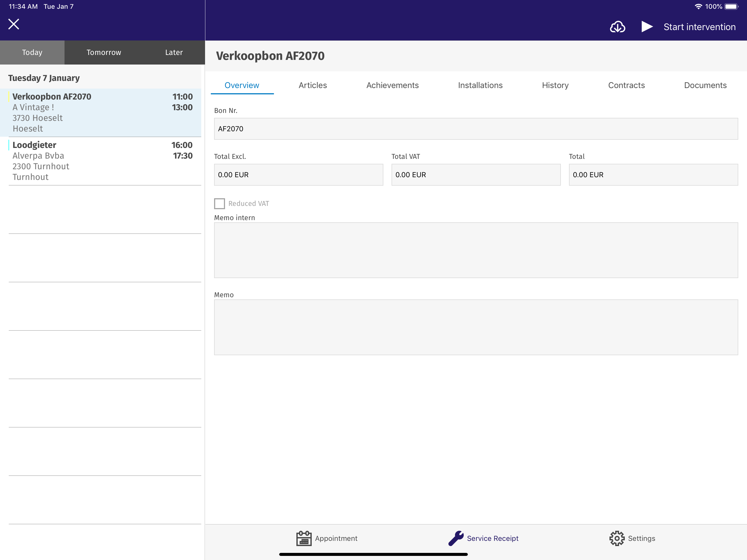Click the Memo intern text area

click(476, 250)
